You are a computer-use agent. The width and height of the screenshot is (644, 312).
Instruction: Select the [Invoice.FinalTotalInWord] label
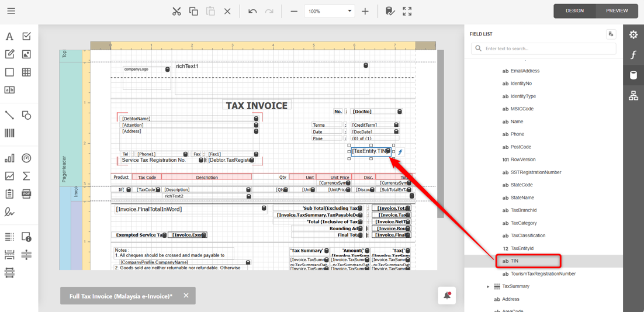[191, 209]
